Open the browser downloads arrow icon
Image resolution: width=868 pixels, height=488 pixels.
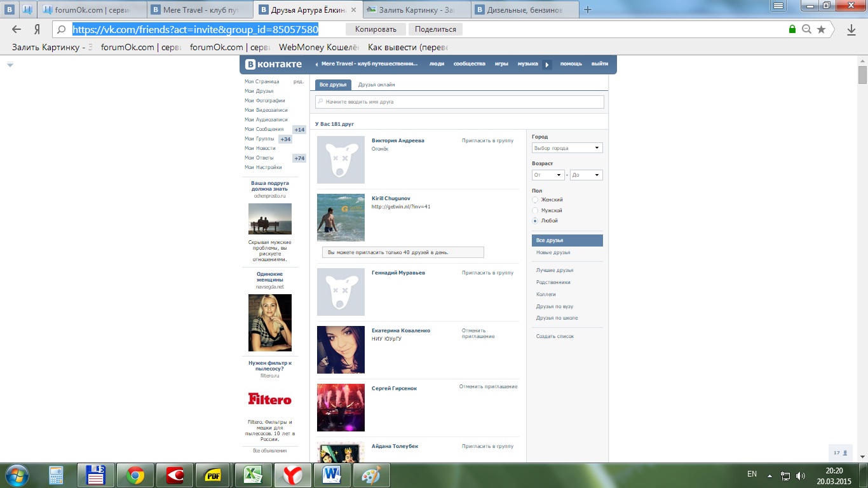point(851,29)
